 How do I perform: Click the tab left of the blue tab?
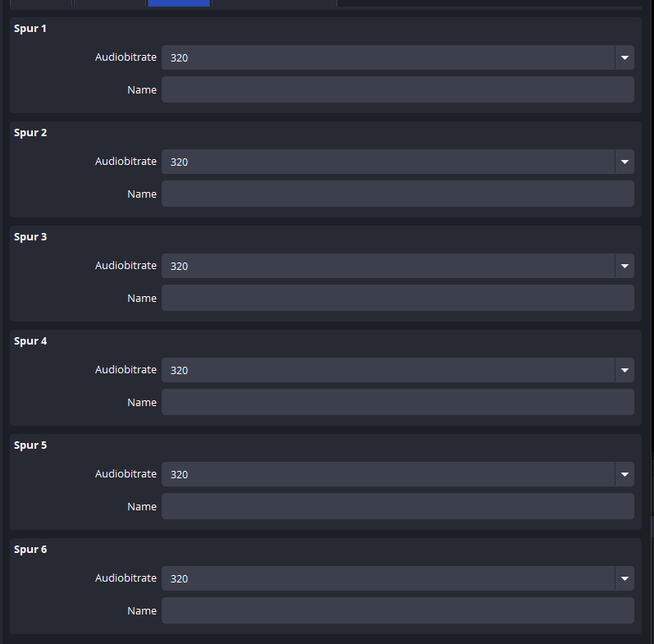click(110, 3)
